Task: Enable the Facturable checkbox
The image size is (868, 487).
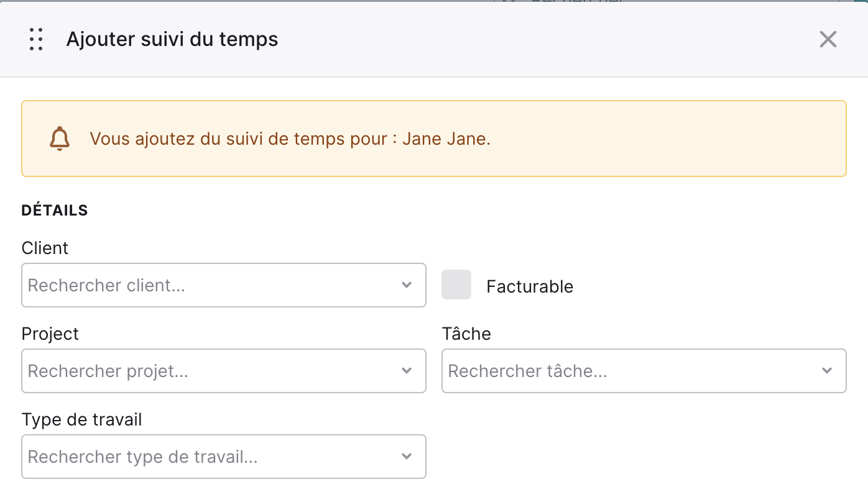Action: coord(456,284)
